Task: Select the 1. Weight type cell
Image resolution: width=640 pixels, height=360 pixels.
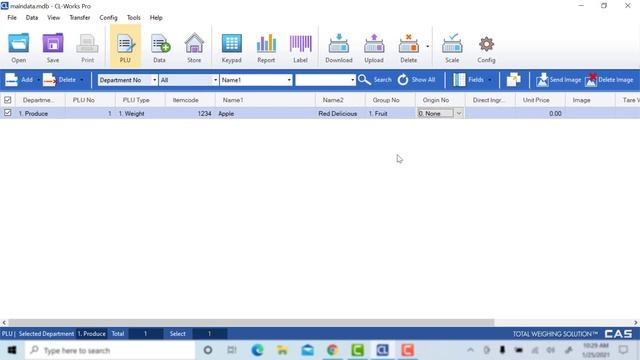Action: point(140,113)
